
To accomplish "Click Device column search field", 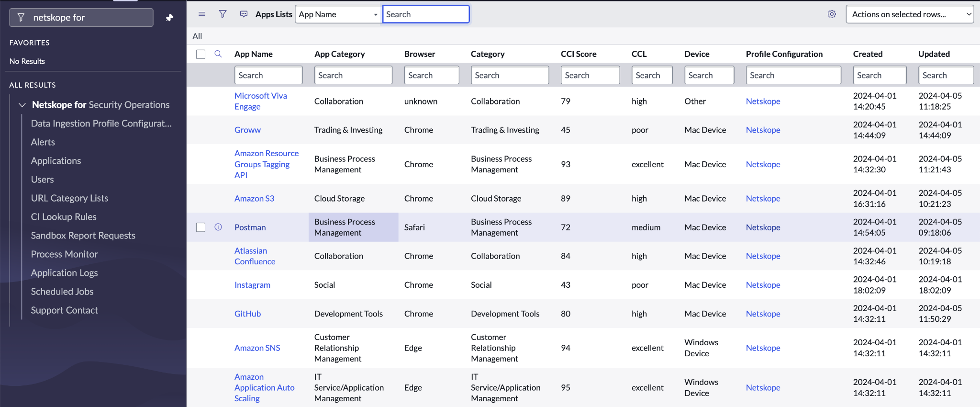I will point(709,75).
